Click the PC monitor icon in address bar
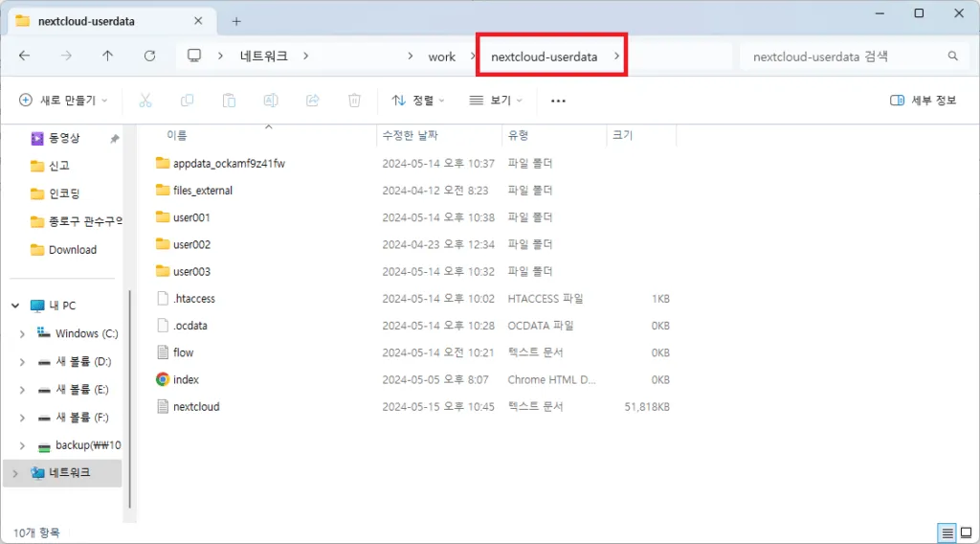The image size is (980, 544). pyautogui.click(x=194, y=57)
